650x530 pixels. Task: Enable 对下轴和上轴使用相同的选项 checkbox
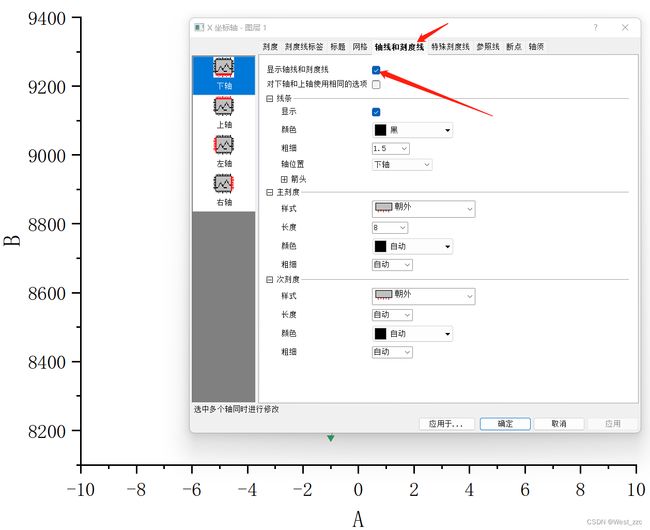coord(376,84)
